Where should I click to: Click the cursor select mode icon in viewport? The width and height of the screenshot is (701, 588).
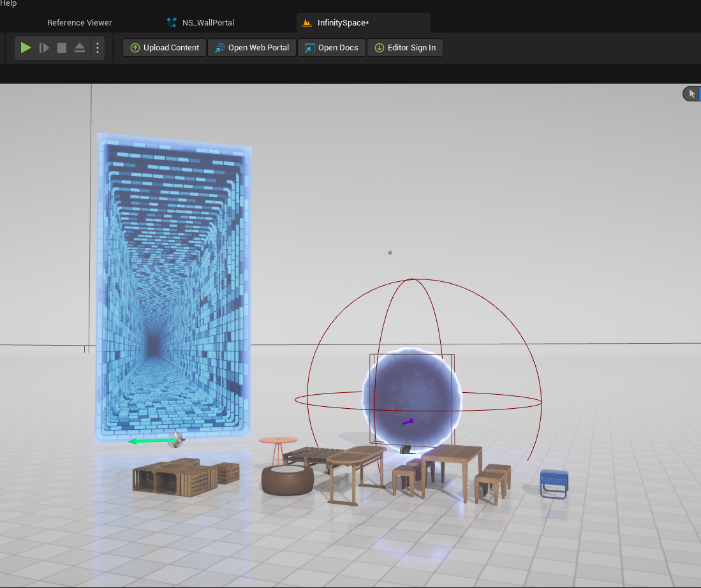pos(691,94)
